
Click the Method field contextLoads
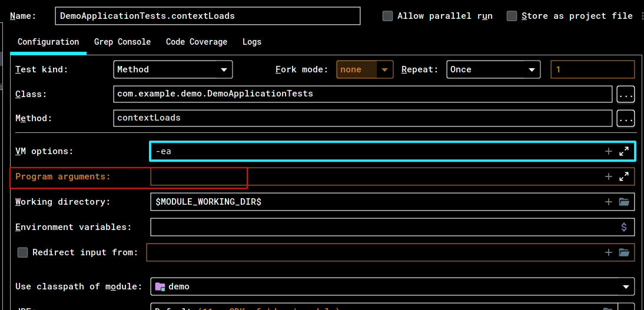[363, 118]
